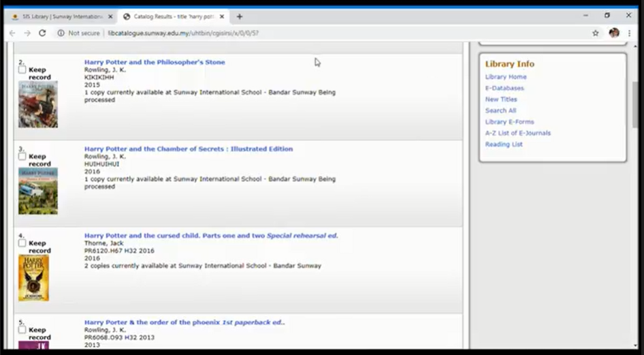This screenshot has width=644, height=355.
Task: Close the Catalog Results tab
Action: (x=222, y=17)
